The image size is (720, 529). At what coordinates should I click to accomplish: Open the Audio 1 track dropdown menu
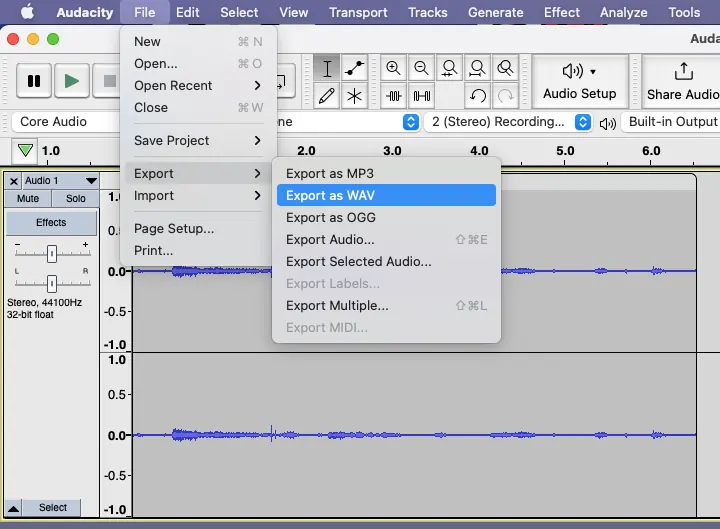click(61, 180)
